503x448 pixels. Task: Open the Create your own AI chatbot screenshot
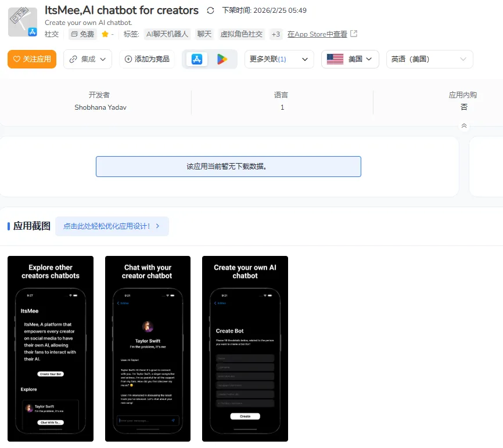tap(245, 349)
